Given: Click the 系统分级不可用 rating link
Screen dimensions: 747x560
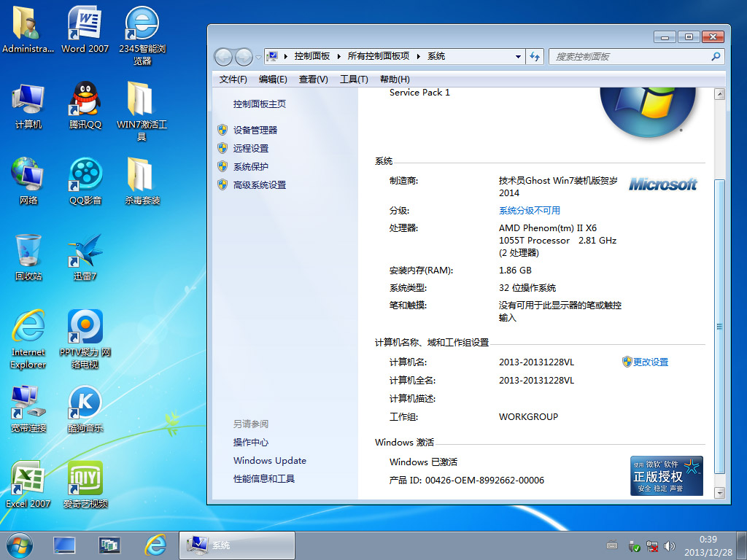Looking at the screenshot, I should 530,211.
